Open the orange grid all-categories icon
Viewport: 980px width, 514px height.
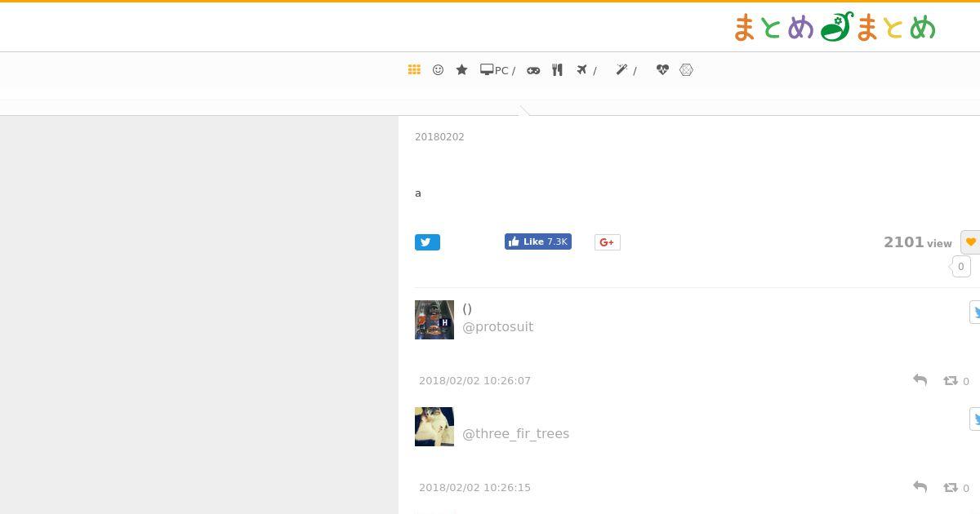414,70
